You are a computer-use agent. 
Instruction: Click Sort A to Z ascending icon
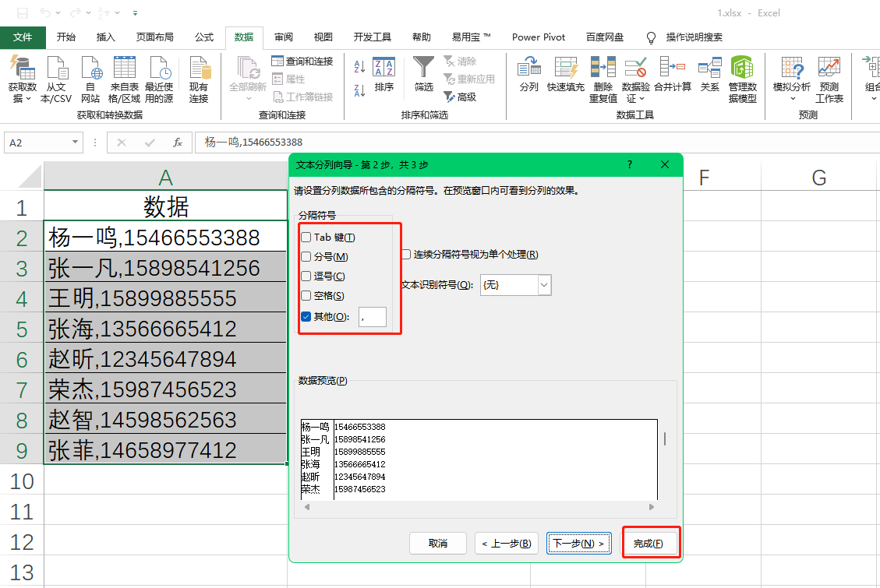pyautogui.click(x=360, y=67)
